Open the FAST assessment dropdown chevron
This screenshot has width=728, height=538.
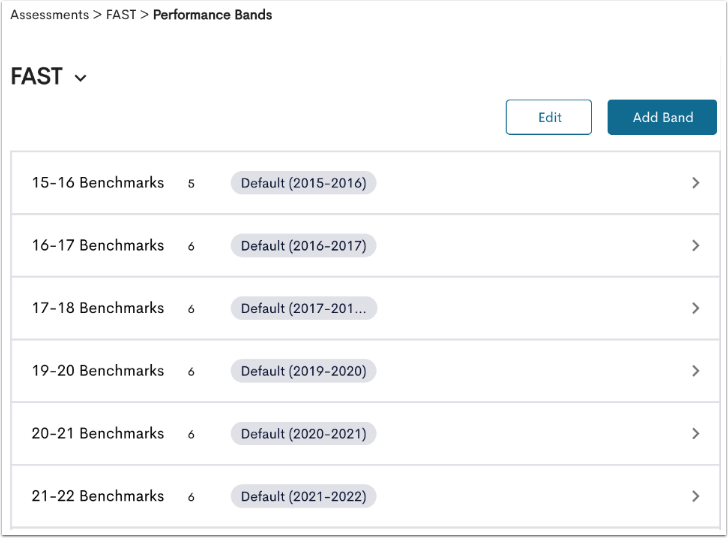(x=80, y=78)
